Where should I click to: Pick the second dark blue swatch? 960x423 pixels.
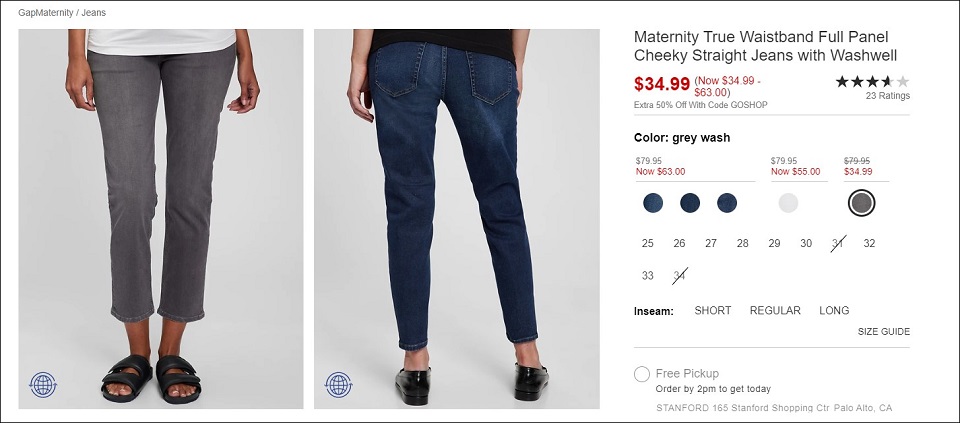[x=690, y=203]
